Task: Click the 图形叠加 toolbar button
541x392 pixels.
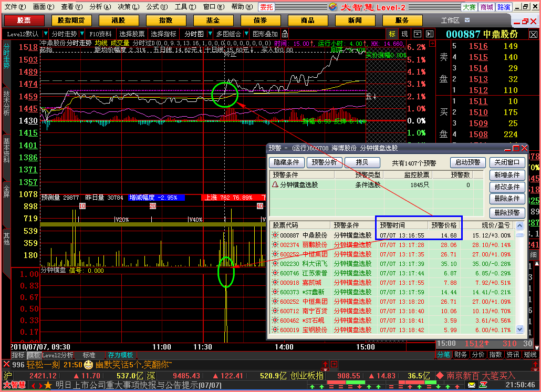Action: pyautogui.click(x=265, y=34)
